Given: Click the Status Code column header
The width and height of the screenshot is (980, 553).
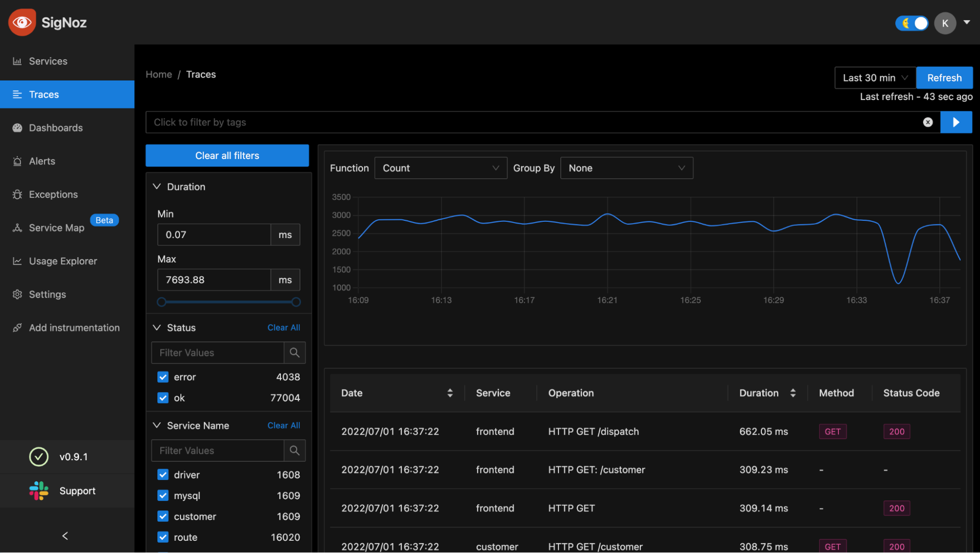Looking at the screenshot, I should pyautogui.click(x=911, y=393).
